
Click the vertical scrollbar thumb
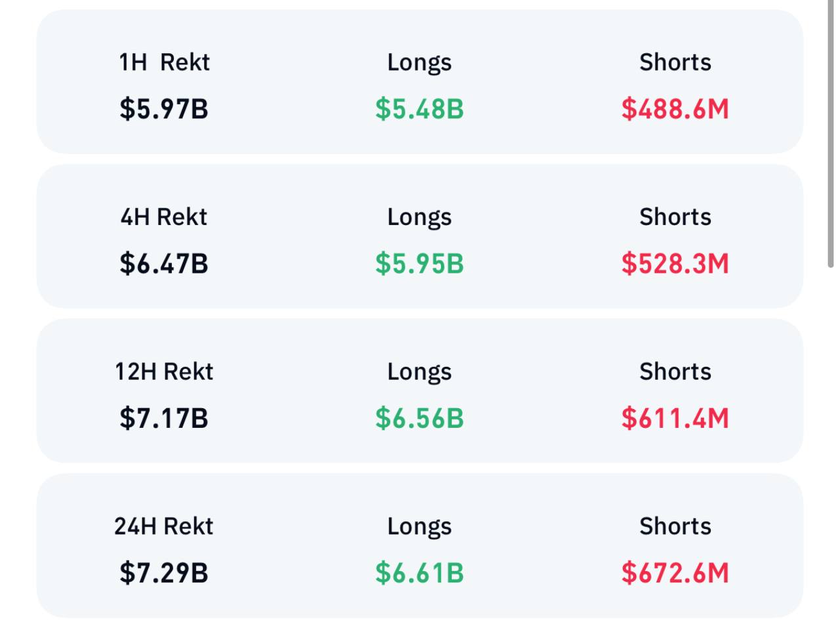830,131
